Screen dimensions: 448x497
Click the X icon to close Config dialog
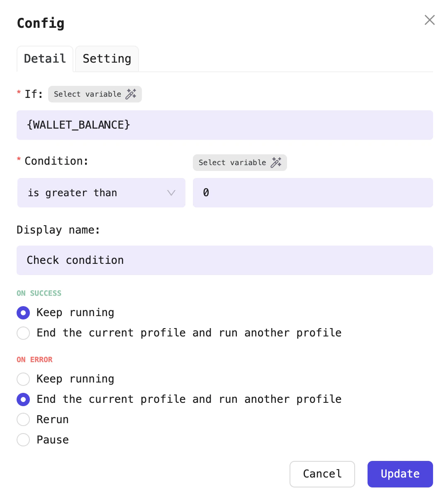coord(429,19)
